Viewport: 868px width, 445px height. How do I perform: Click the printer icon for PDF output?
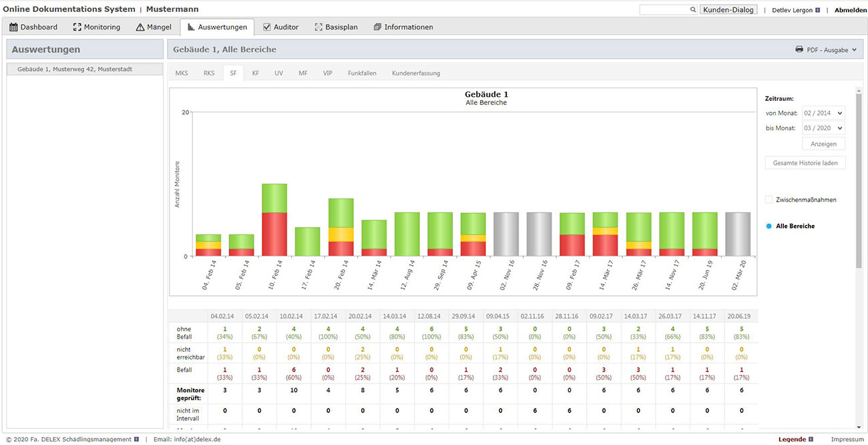click(x=799, y=49)
